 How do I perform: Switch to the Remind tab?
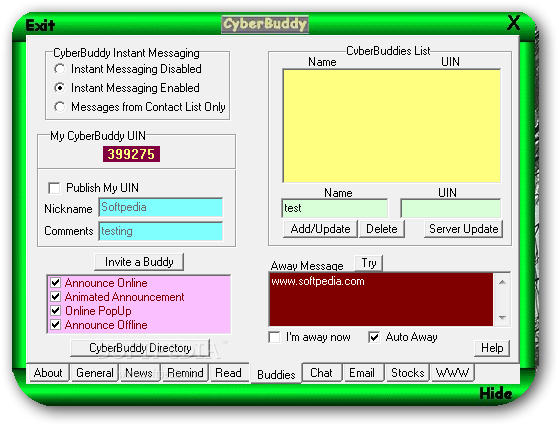(185, 373)
